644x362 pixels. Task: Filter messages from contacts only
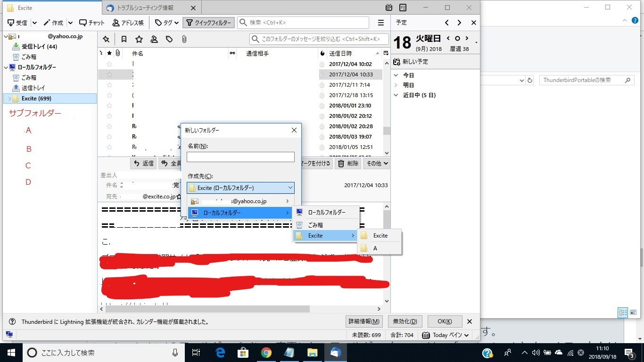click(154, 40)
